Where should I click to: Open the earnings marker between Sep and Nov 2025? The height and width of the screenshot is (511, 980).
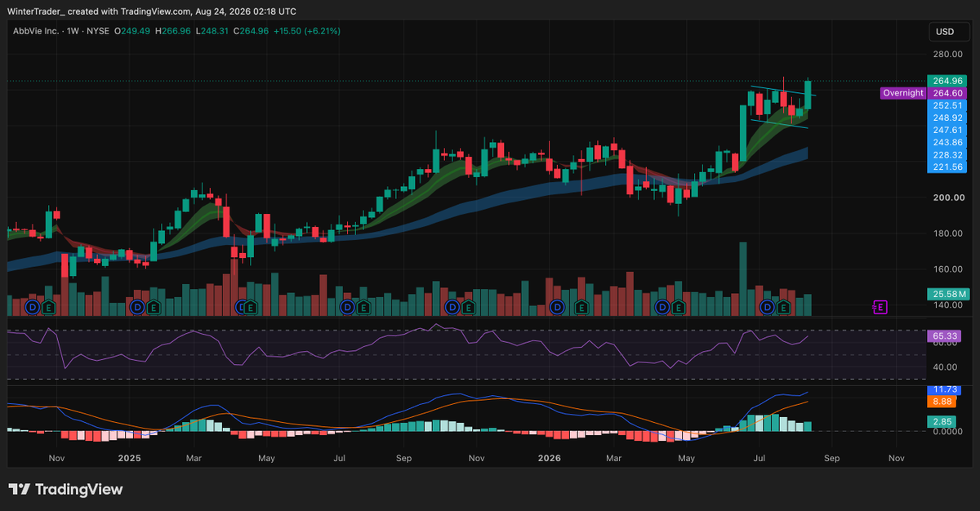pos(468,308)
